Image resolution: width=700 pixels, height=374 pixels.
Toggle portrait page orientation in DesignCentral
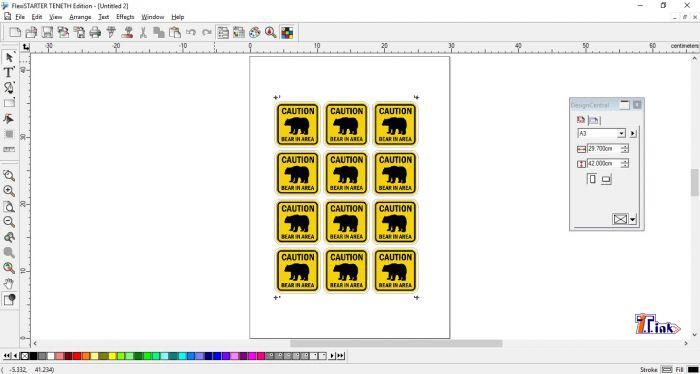click(x=592, y=179)
